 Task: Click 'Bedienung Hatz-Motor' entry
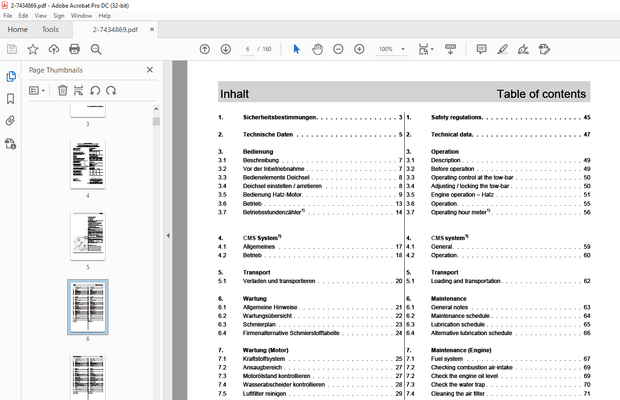coord(272,195)
